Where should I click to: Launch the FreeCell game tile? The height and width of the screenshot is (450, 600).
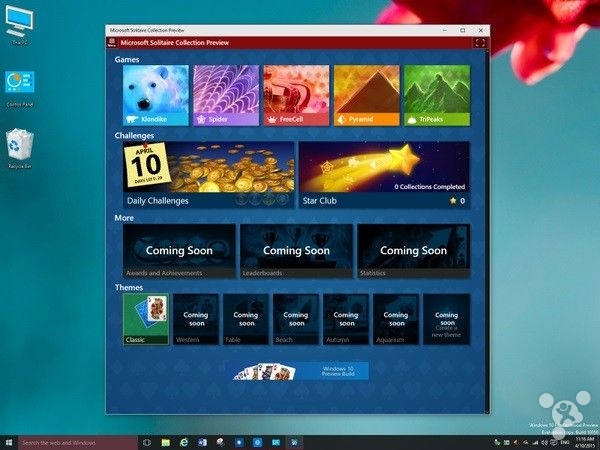point(296,95)
